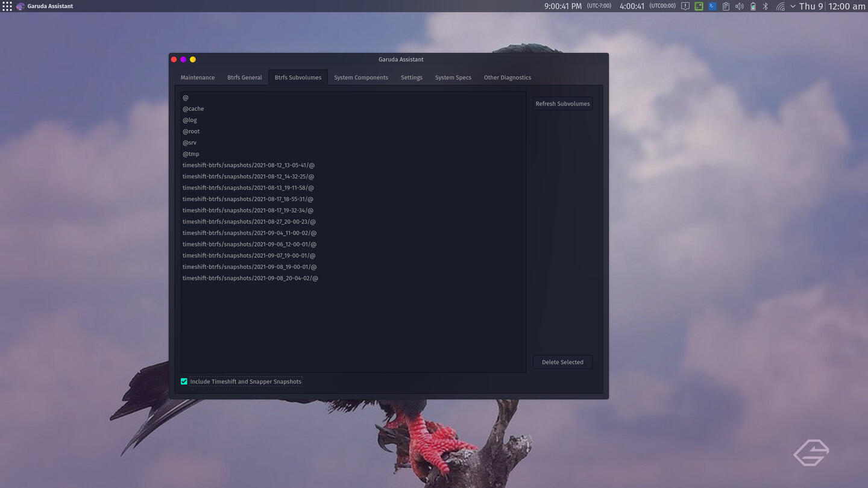Click the yellow window button in title bar

tap(193, 59)
